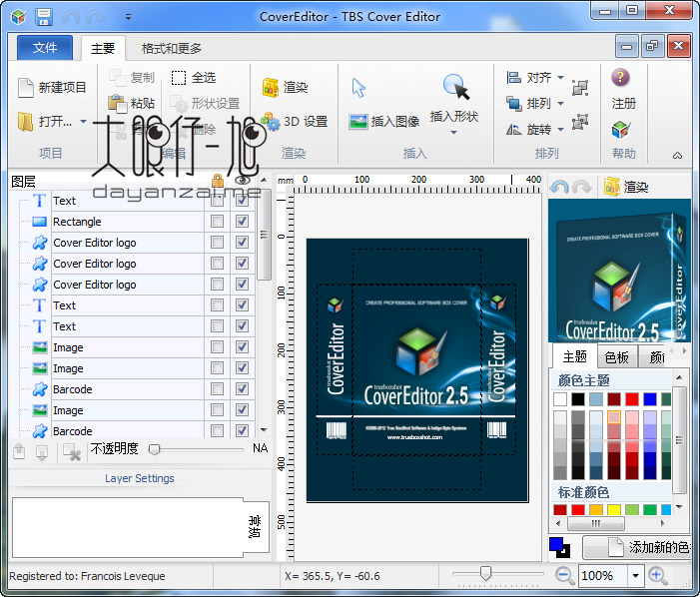This screenshot has height=597, width=700.
Task: Select the pointer arrow tool
Action: click(358, 88)
